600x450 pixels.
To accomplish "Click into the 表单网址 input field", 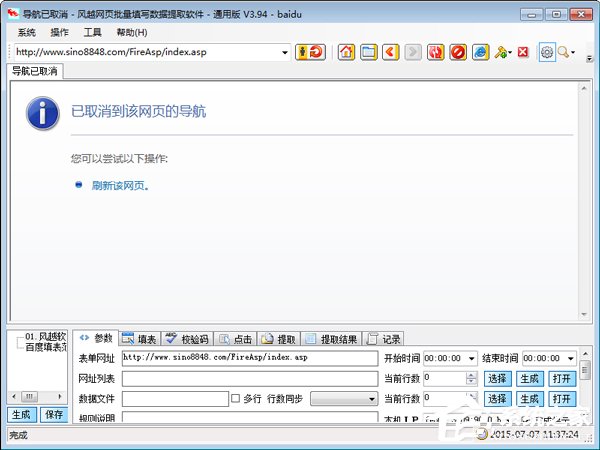I will [250, 358].
